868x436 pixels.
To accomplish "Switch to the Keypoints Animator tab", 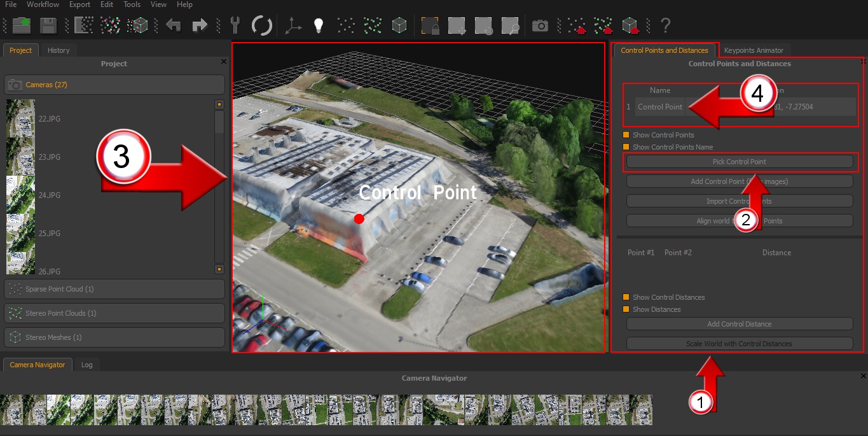I will [754, 50].
